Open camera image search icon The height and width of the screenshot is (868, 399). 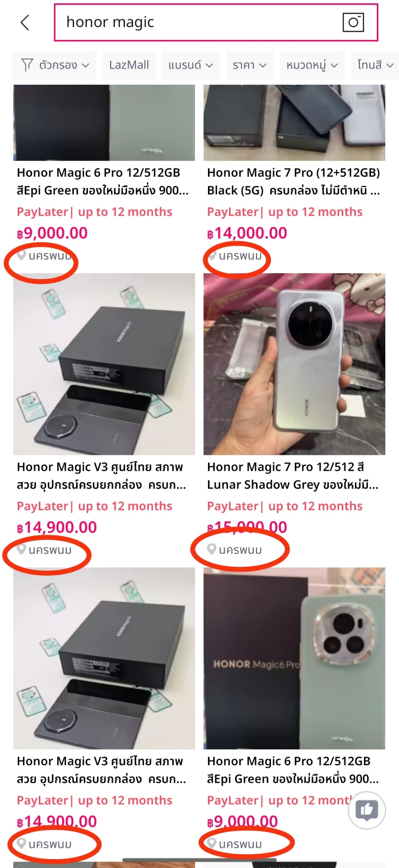(x=353, y=22)
